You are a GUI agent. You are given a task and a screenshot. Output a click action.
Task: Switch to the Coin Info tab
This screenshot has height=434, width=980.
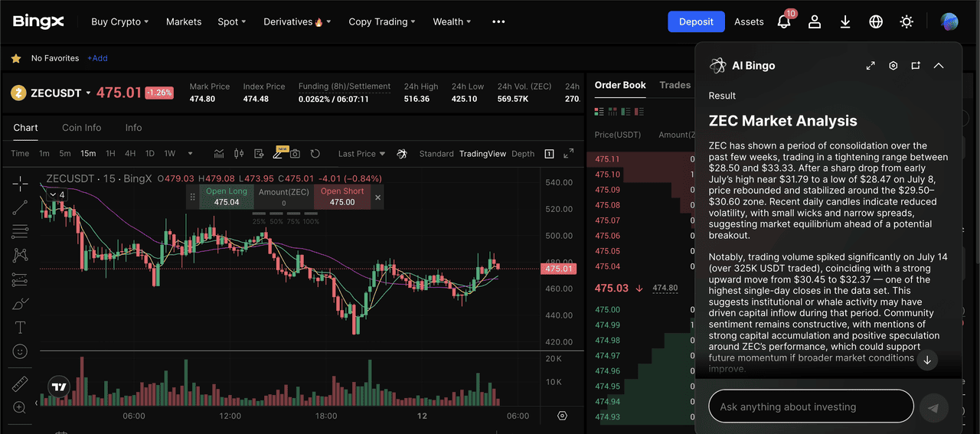point(81,128)
